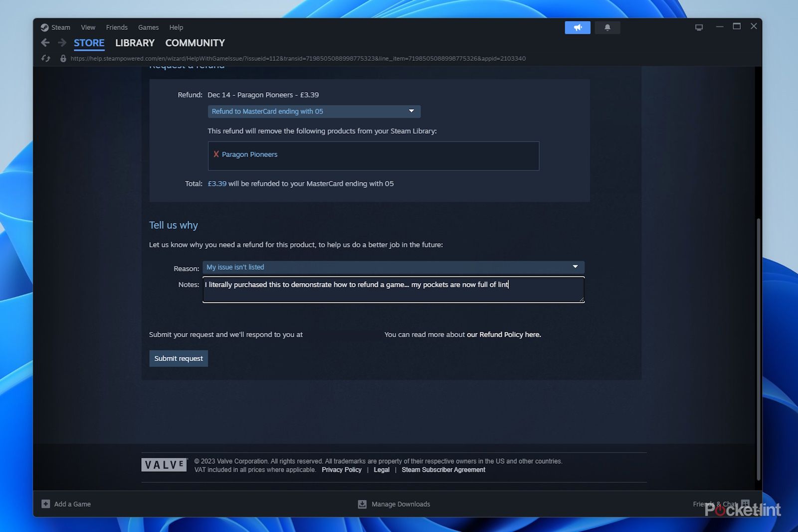Click the page's vertical scrollbar
The height and width of the screenshot is (532, 798).
(759, 349)
